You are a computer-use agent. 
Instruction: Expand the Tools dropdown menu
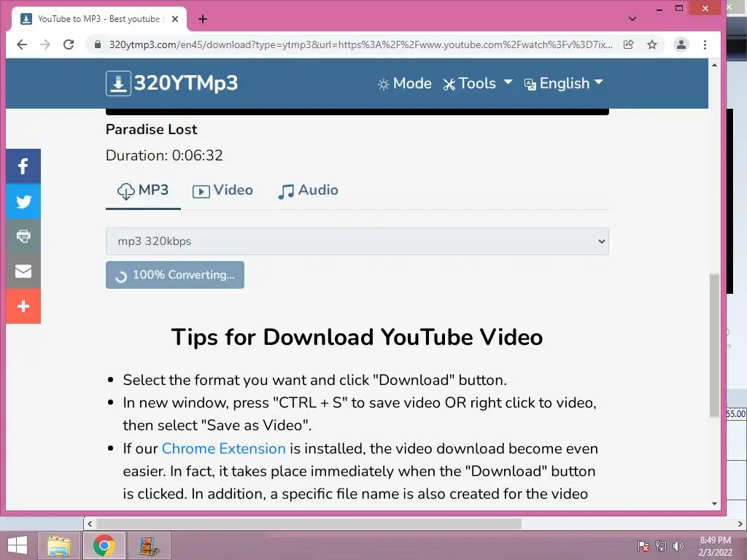pos(478,83)
